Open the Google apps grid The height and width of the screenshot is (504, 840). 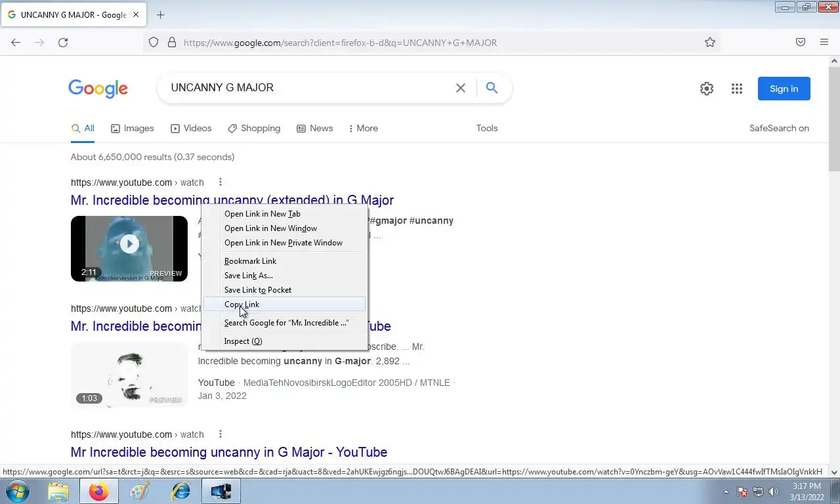point(737,89)
